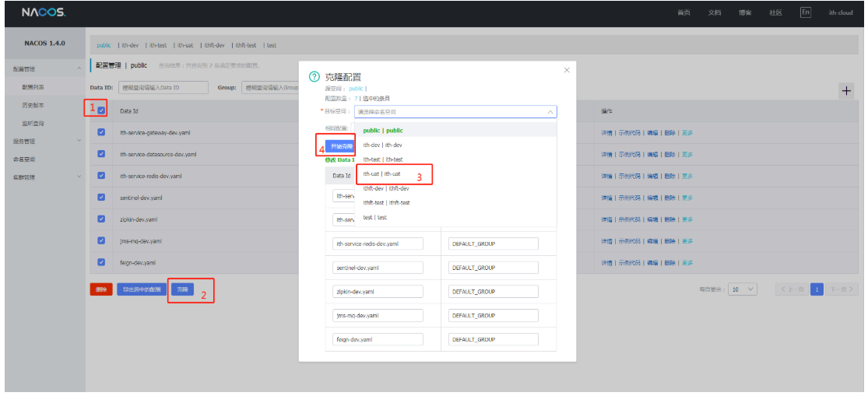Go to page 1 in pagination

(x=817, y=289)
